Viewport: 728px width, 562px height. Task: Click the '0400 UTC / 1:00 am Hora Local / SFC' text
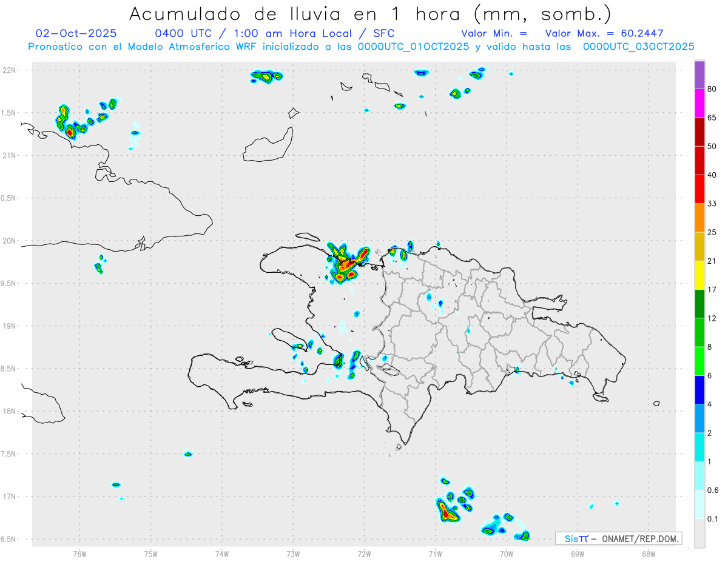pos(275,33)
